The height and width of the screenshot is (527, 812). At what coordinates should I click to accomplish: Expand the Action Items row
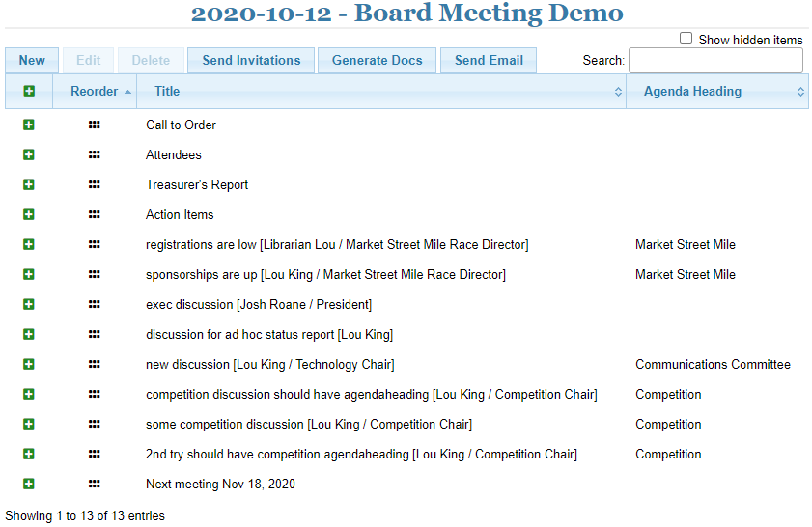(28, 214)
